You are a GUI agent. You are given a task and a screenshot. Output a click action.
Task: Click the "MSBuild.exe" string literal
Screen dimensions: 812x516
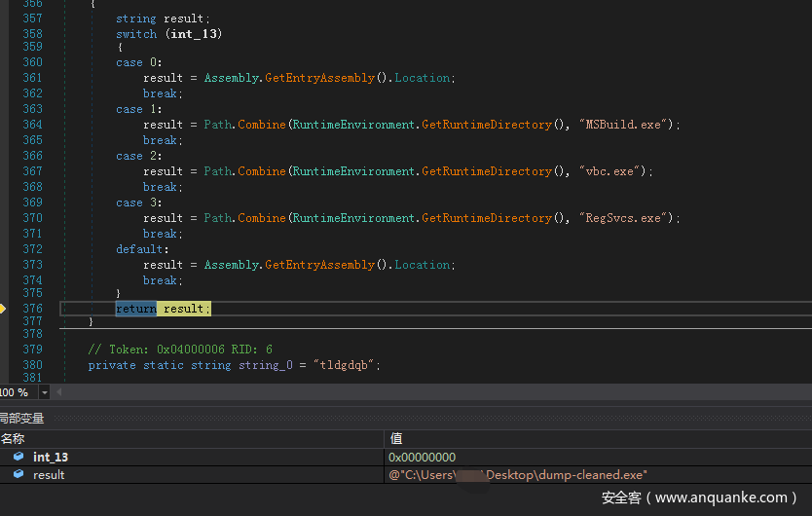(623, 125)
